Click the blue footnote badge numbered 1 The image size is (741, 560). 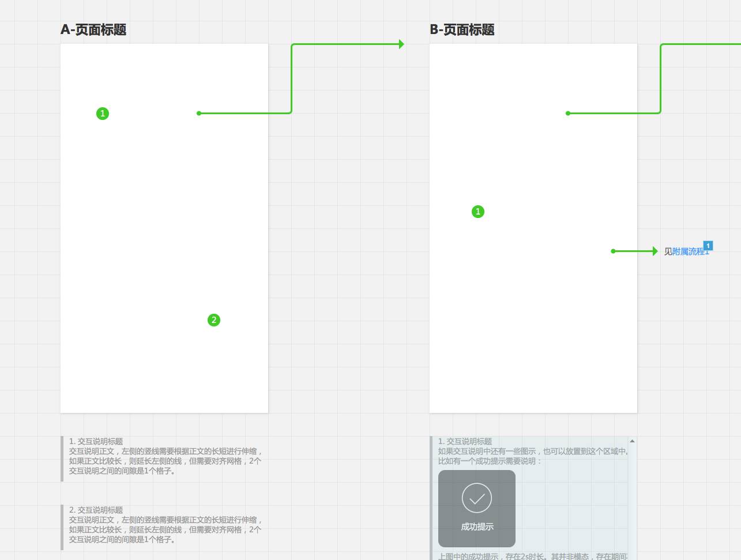pyautogui.click(x=708, y=246)
